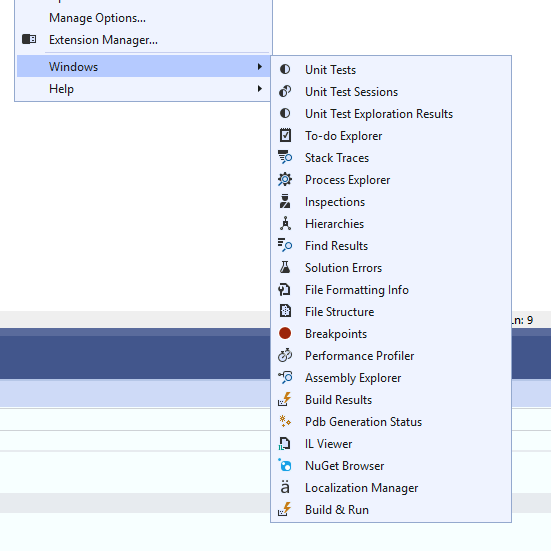551x551 pixels.
Task: Click the Hierarchies tree icon
Action: pyautogui.click(x=285, y=223)
